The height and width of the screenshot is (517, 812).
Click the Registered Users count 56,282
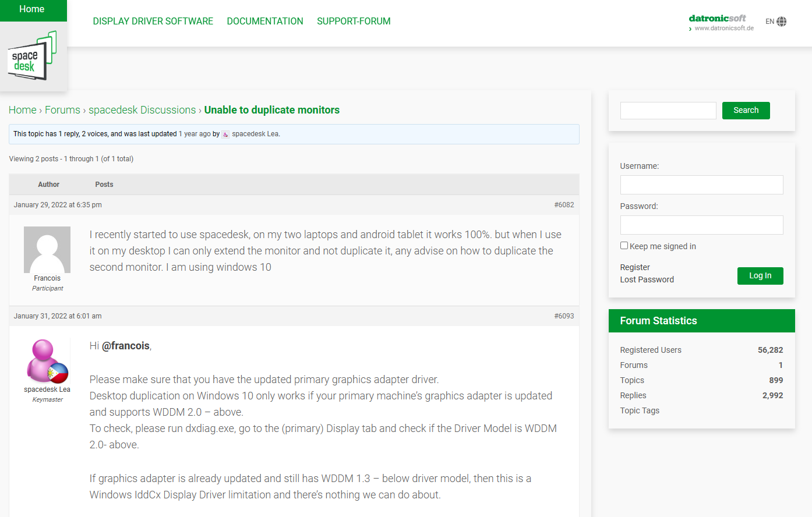(x=770, y=350)
